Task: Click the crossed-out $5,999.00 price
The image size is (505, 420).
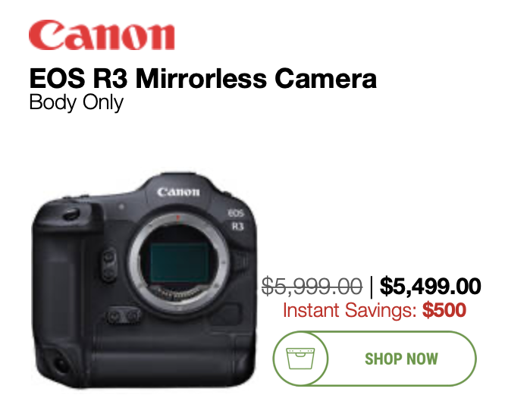Action: click(312, 286)
